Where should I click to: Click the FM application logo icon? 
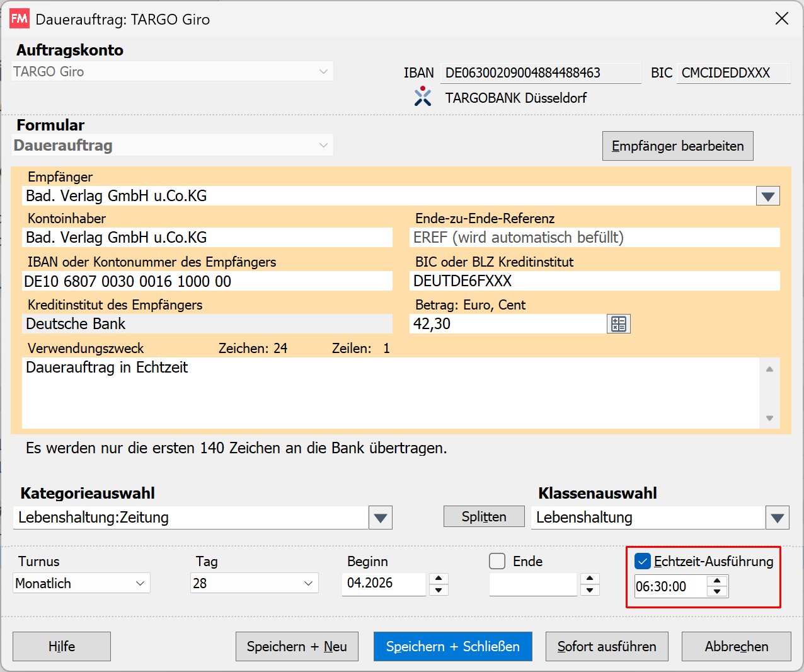click(x=20, y=19)
